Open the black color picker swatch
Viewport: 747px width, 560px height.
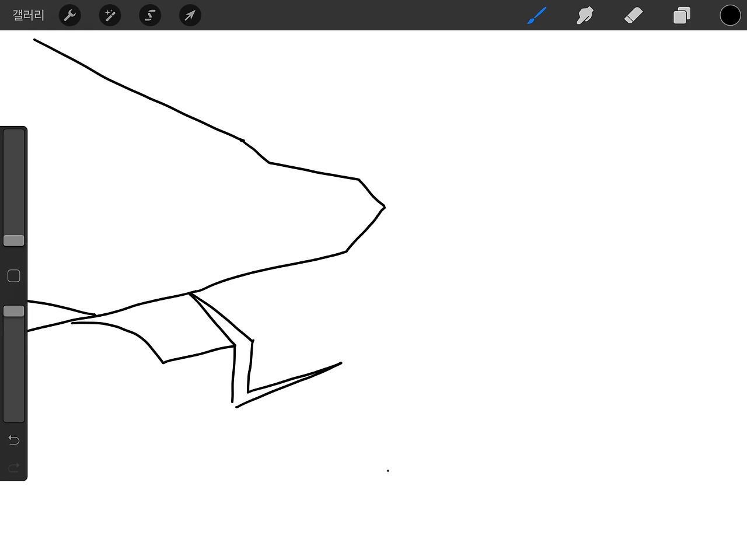730,15
